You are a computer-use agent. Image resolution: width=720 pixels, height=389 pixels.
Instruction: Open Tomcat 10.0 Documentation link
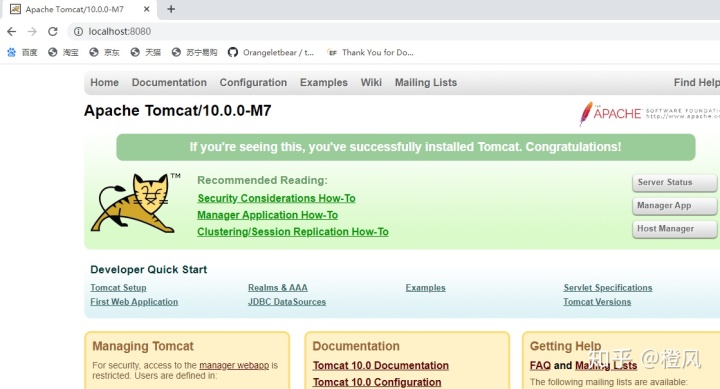point(381,366)
